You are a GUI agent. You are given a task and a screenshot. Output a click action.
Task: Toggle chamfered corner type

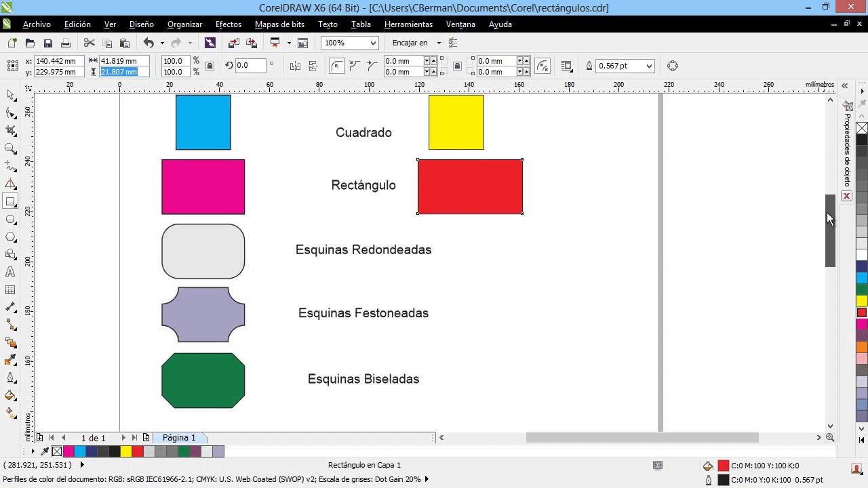(372, 66)
